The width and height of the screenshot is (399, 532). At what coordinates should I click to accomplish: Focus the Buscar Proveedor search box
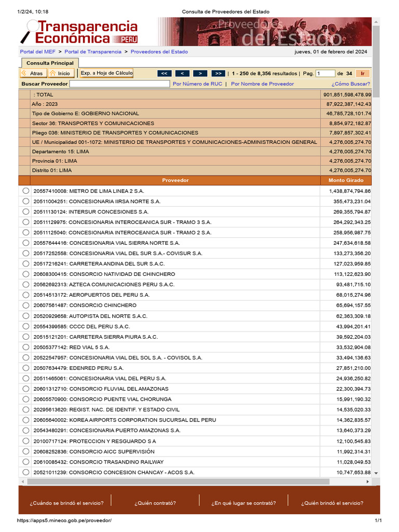pos(119,84)
